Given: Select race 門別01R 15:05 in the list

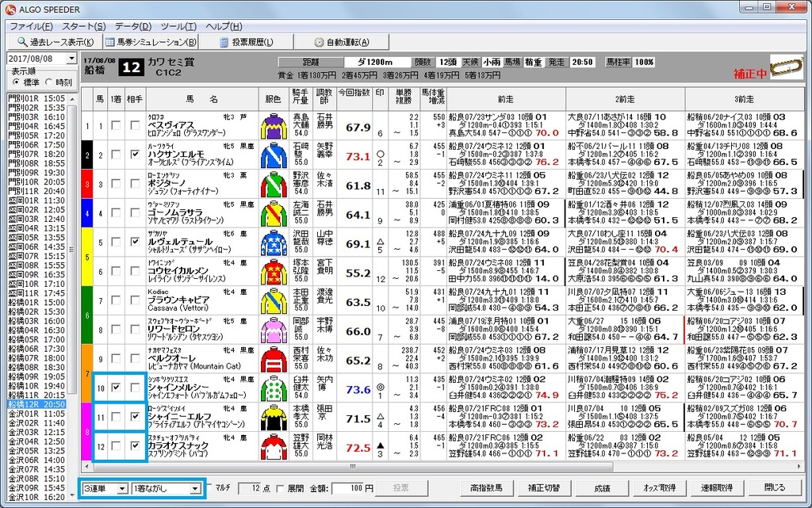Looking at the screenshot, I should 36,98.
